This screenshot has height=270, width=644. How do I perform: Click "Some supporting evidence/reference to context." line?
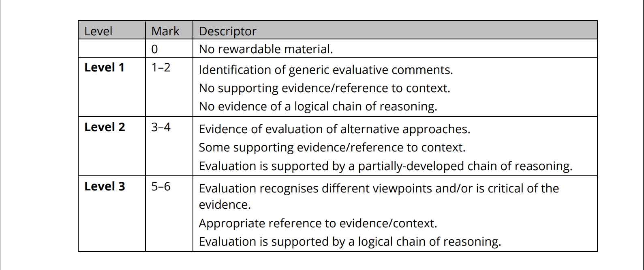332,147
